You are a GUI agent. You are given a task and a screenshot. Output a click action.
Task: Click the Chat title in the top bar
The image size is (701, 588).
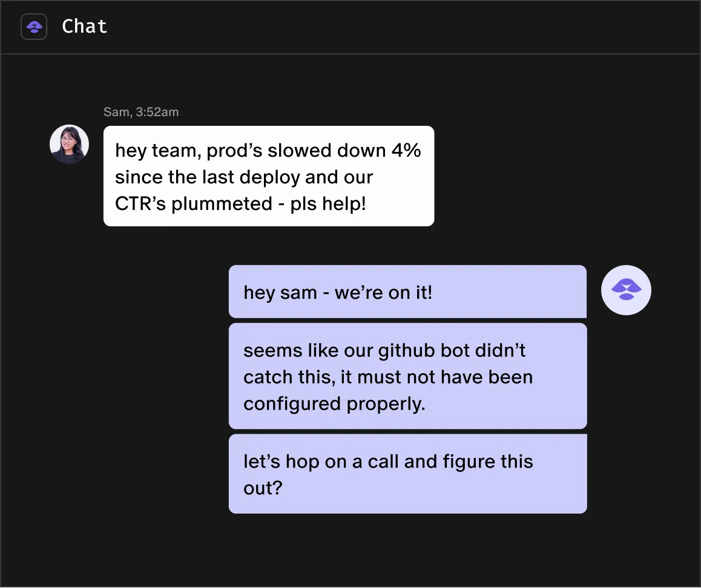coord(84,26)
